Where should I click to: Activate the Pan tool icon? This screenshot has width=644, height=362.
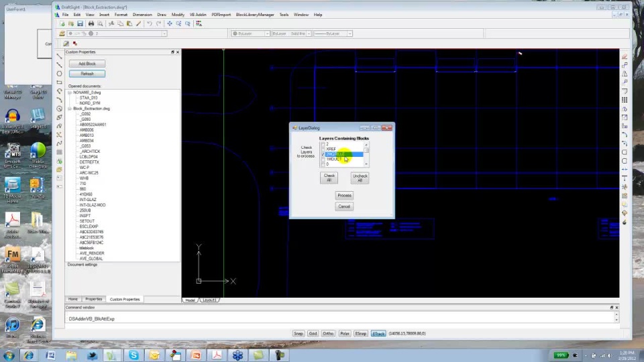[x=170, y=23]
